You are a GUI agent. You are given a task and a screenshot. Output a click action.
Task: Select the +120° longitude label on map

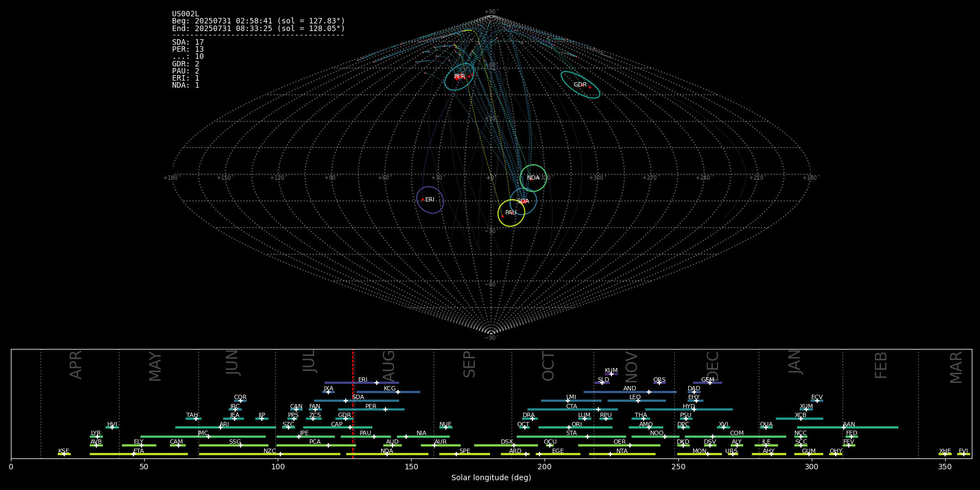[x=277, y=178]
